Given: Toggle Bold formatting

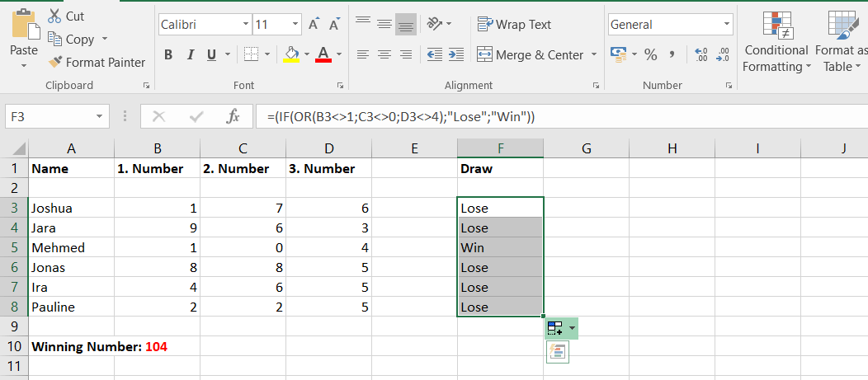Looking at the screenshot, I should coord(168,55).
